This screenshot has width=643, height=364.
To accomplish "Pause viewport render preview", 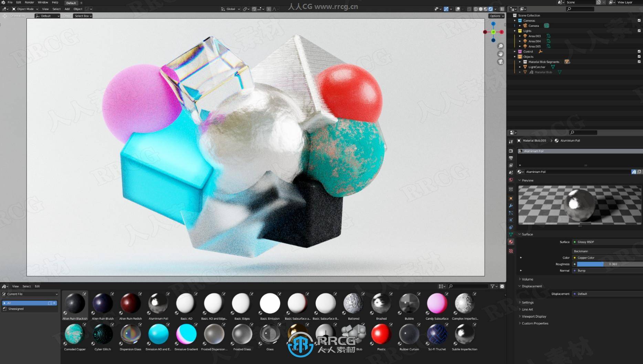I will [502, 9].
